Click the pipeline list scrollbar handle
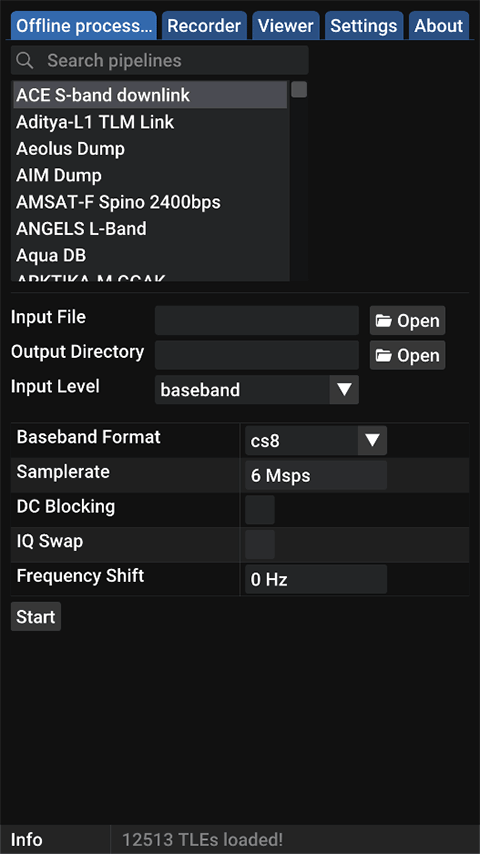Image resolution: width=480 pixels, height=854 pixels. 299,90
